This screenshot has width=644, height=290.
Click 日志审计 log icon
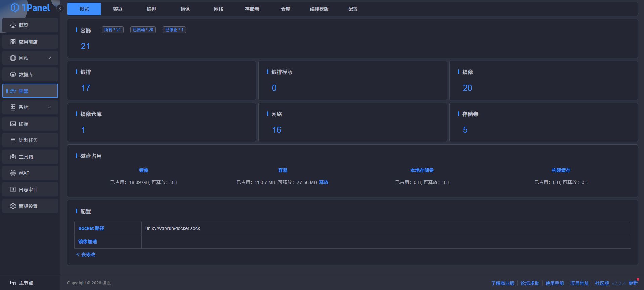(x=13, y=189)
